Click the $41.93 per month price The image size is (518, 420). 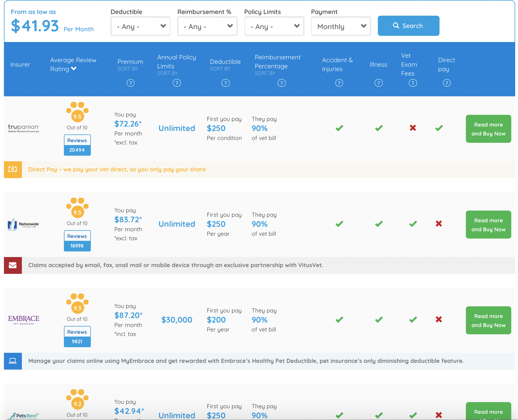tap(35, 26)
